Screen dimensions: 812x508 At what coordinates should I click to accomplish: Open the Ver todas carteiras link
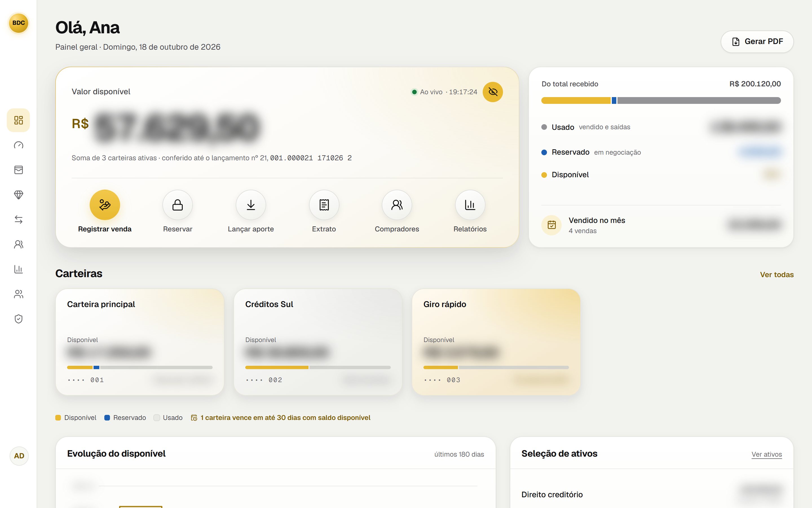[777, 275]
